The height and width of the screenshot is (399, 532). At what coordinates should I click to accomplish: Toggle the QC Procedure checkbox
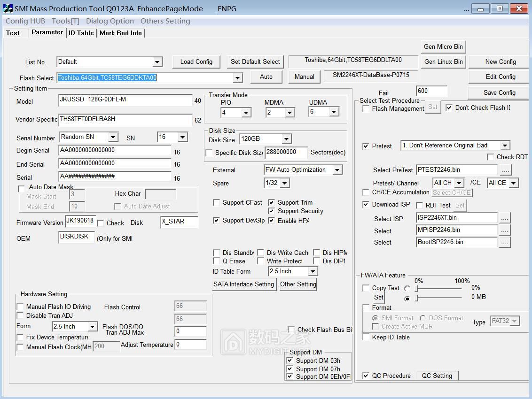366,376
